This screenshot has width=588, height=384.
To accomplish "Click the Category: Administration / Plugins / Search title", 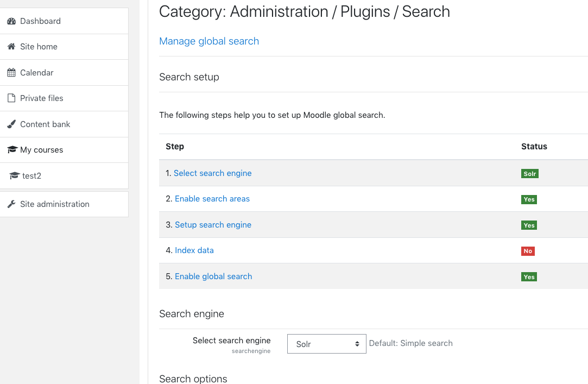I will [305, 11].
